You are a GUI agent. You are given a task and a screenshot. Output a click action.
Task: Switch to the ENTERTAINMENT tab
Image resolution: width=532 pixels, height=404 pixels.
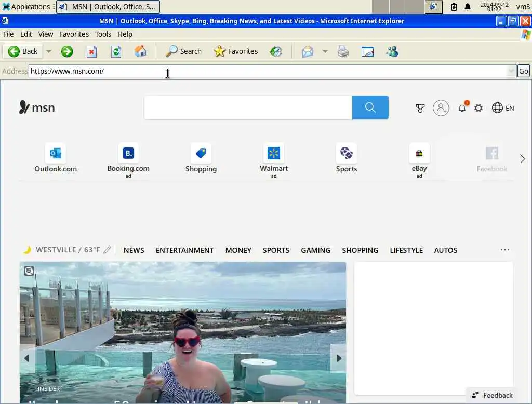click(x=184, y=250)
